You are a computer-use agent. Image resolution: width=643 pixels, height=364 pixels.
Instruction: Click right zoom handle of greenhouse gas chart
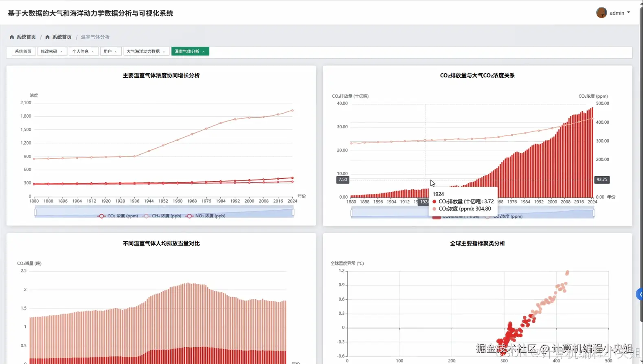tap(293, 212)
